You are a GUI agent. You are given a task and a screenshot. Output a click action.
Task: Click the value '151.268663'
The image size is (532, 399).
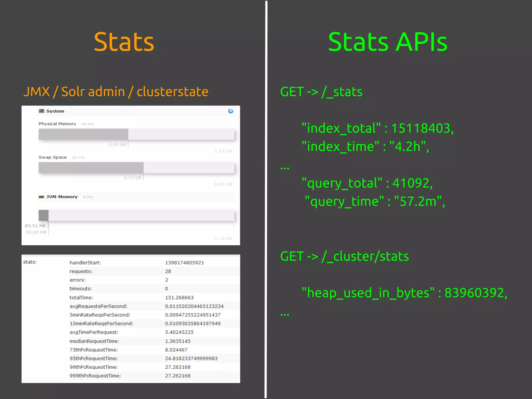coord(179,298)
